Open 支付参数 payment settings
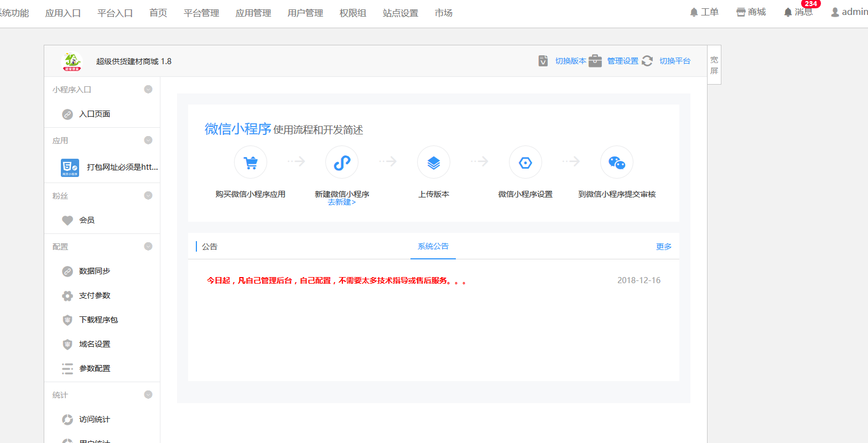 (x=95, y=296)
